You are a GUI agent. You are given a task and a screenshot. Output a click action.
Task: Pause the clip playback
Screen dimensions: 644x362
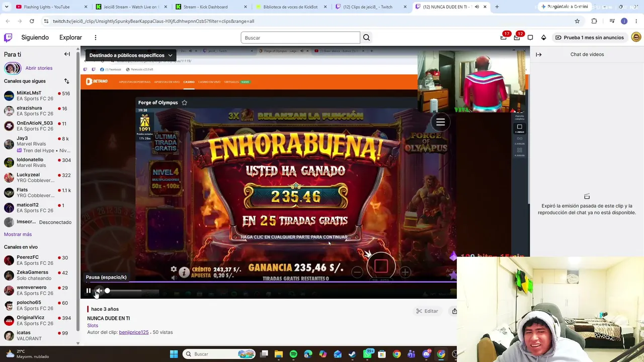click(x=89, y=291)
